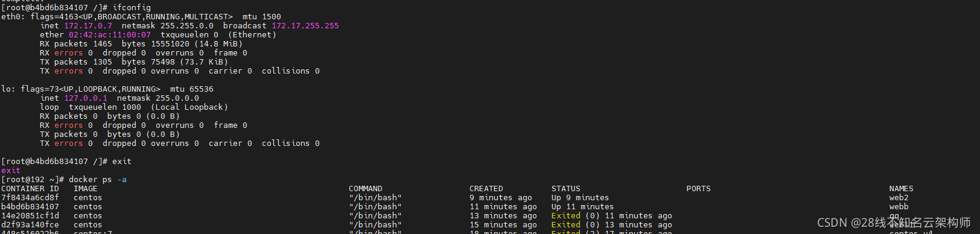Click the mtu 65536 value
The height and width of the screenshot is (234, 980).
click(192, 89)
